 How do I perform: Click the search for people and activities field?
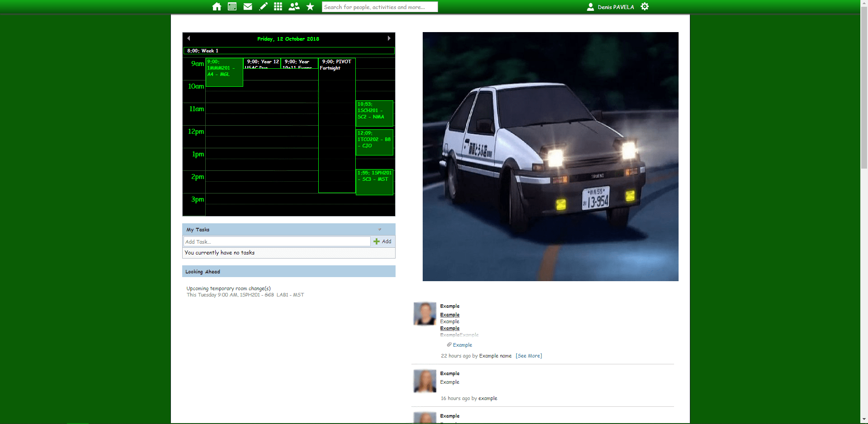380,7
